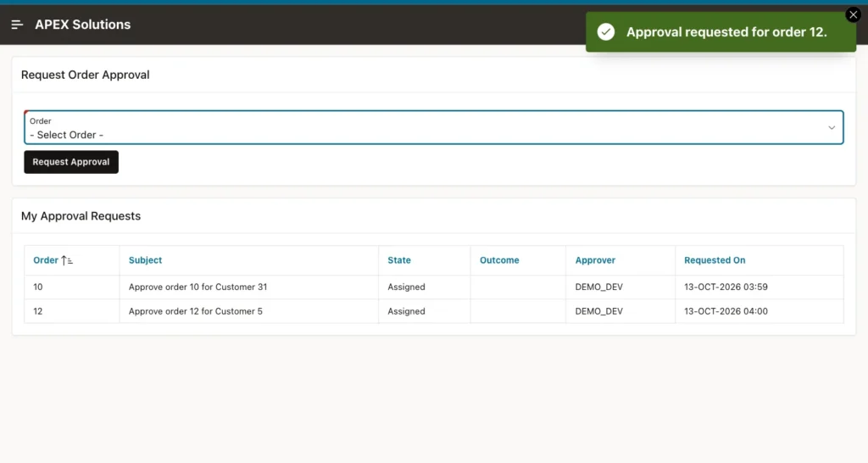Sort by the State column header
The width and height of the screenshot is (868, 463).
click(x=399, y=260)
